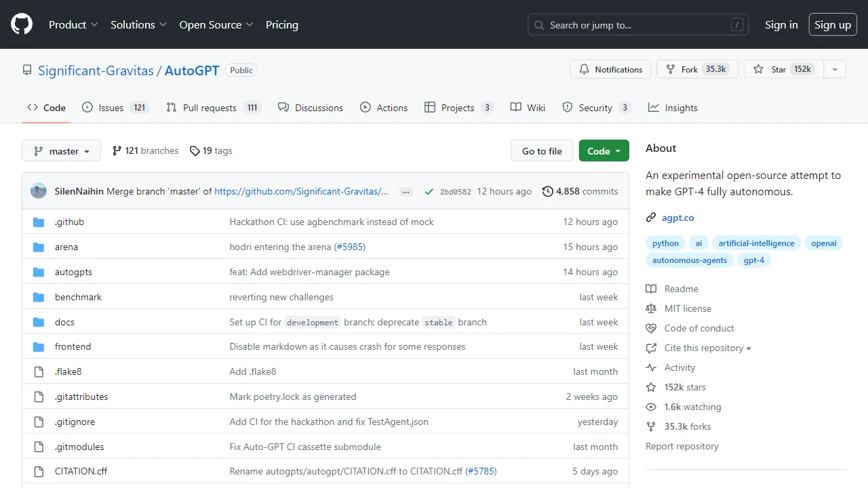Open the 4,858 commits link
Viewport: 868px width, 488px height.
[x=580, y=191]
